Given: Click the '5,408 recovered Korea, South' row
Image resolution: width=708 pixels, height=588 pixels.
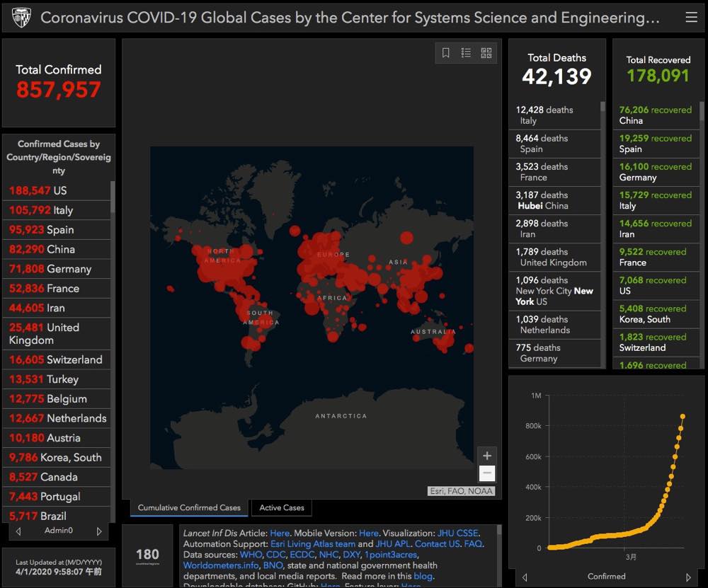Looking at the screenshot, I should (x=656, y=313).
